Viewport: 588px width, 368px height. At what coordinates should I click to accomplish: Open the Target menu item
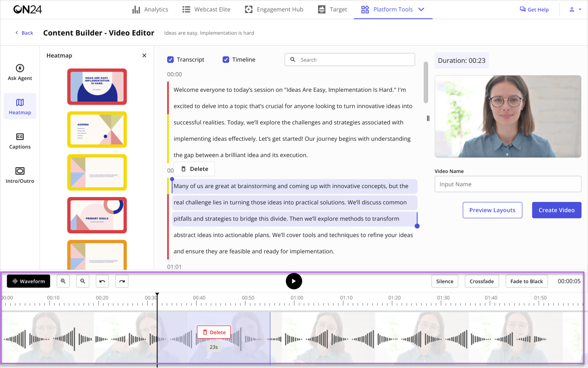click(x=332, y=10)
